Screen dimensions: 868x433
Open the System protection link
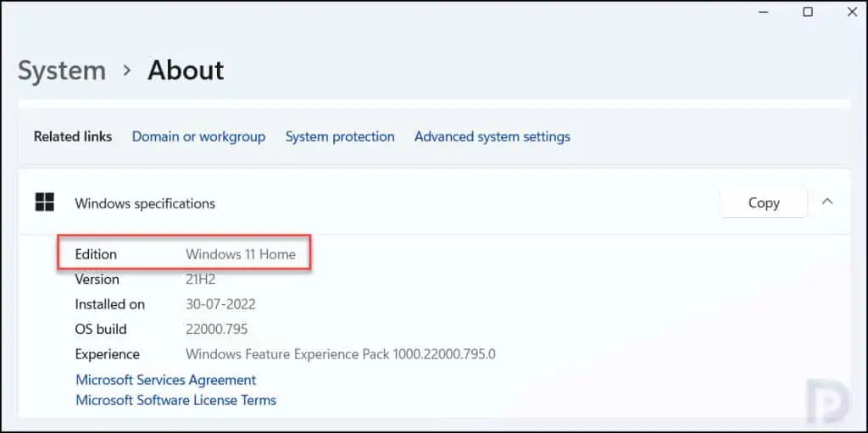(x=340, y=136)
